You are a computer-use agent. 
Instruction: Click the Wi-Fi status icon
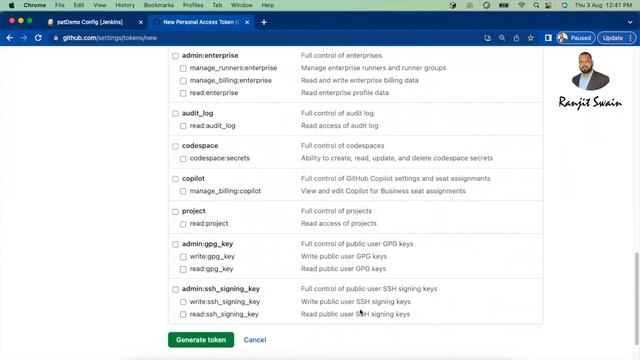coord(522,5)
